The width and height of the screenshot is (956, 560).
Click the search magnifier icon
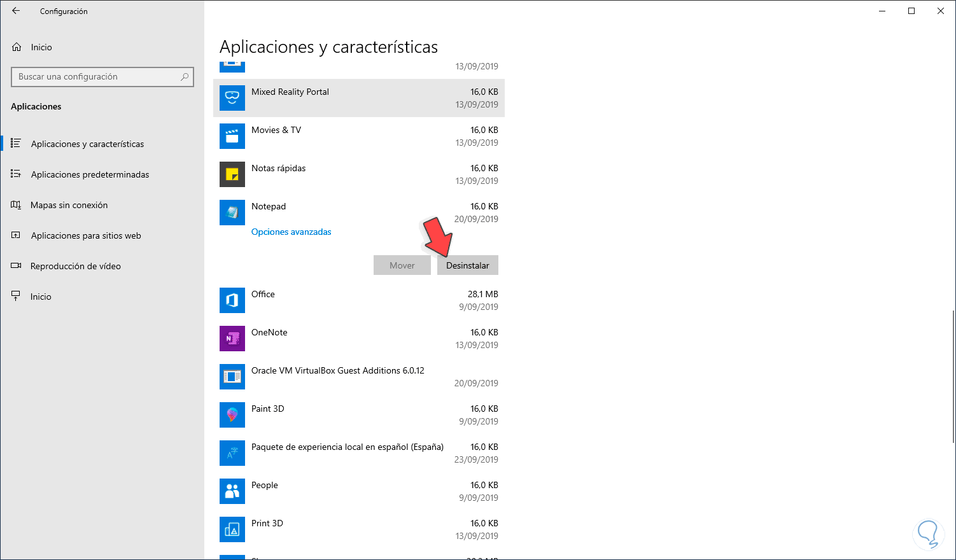(185, 77)
